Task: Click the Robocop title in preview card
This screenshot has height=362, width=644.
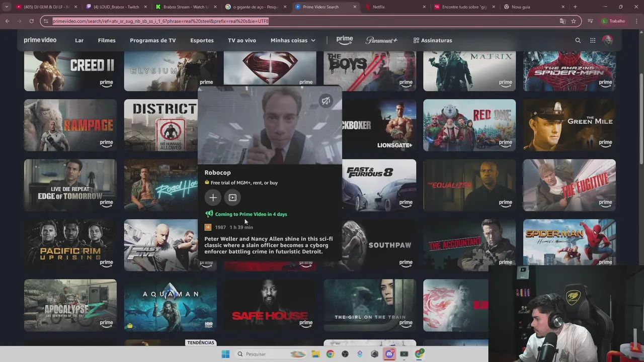Action: point(217,172)
